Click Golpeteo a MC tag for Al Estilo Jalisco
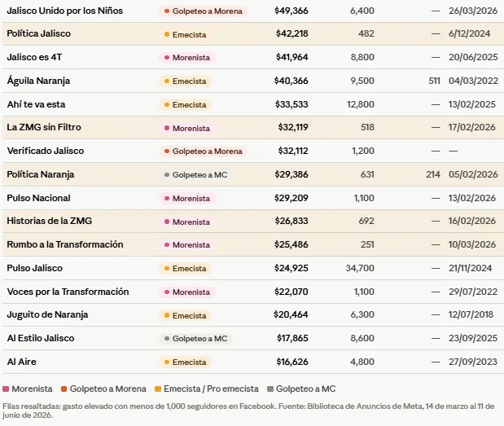The height and width of the screenshot is (426, 504). 195,339
